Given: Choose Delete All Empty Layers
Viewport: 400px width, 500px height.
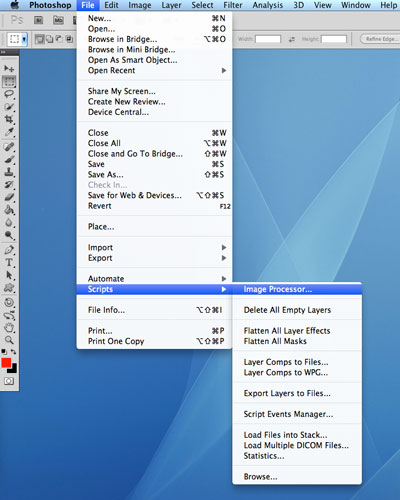Looking at the screenshot, I should coord(297,310).
